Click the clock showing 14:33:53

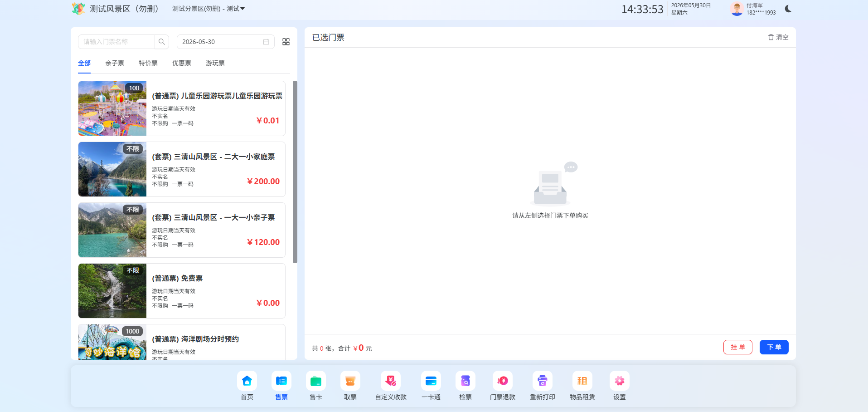point(642,9)
